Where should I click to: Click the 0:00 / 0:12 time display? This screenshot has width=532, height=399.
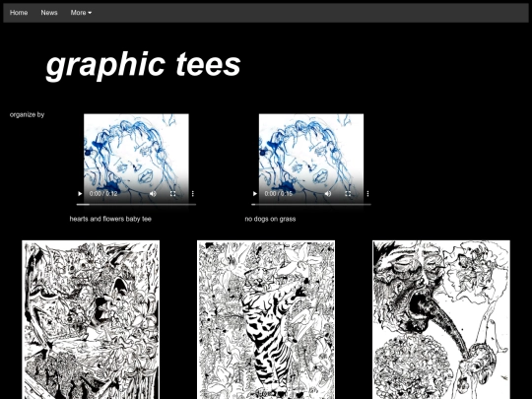tap(103, 194)
